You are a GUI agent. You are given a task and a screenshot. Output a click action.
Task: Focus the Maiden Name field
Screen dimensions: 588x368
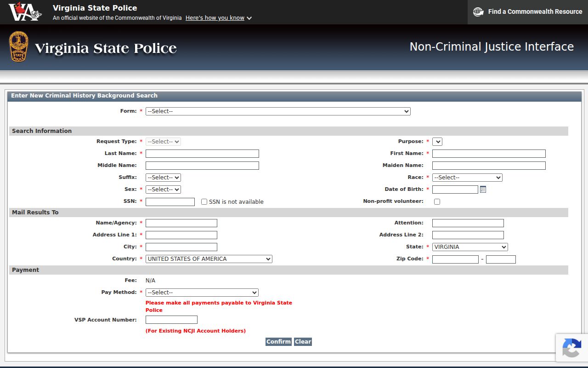(x=489, y=166)
